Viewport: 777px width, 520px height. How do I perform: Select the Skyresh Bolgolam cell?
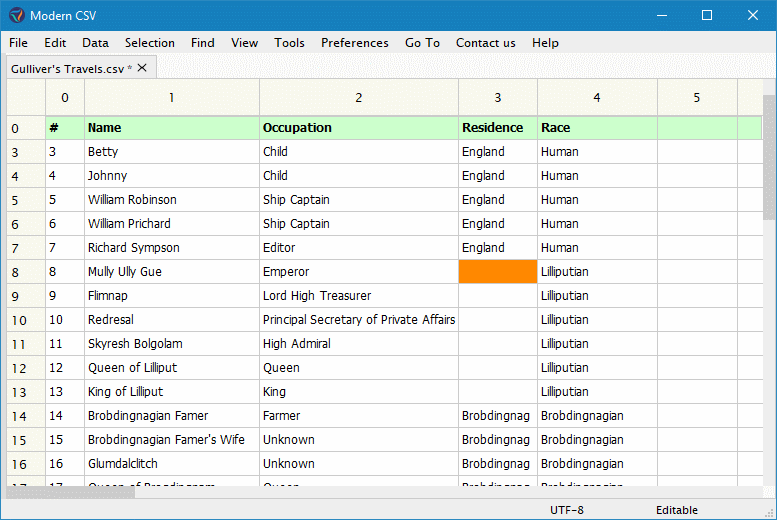pos(171,344)
